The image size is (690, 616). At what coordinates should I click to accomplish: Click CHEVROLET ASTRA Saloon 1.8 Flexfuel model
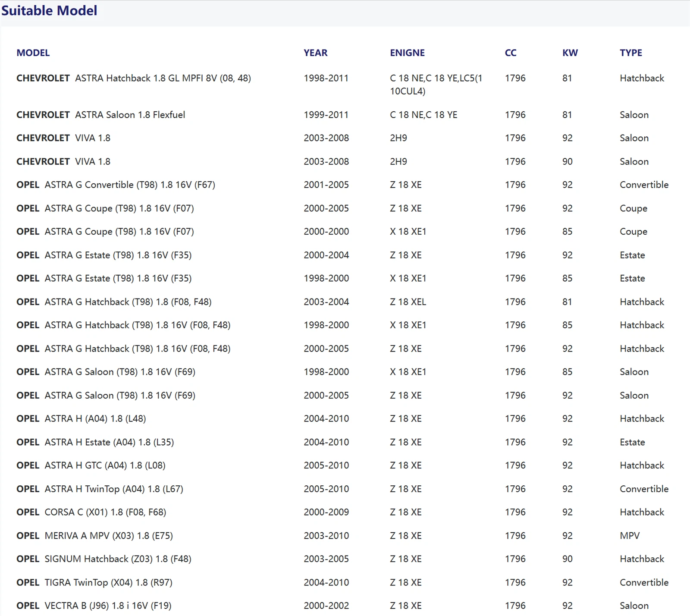tap(101, 115)
